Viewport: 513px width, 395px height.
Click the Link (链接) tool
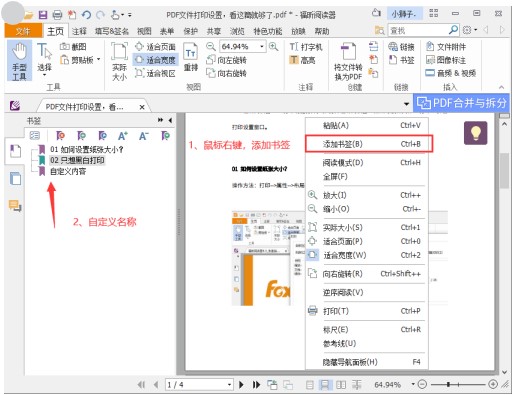[401, 47]
